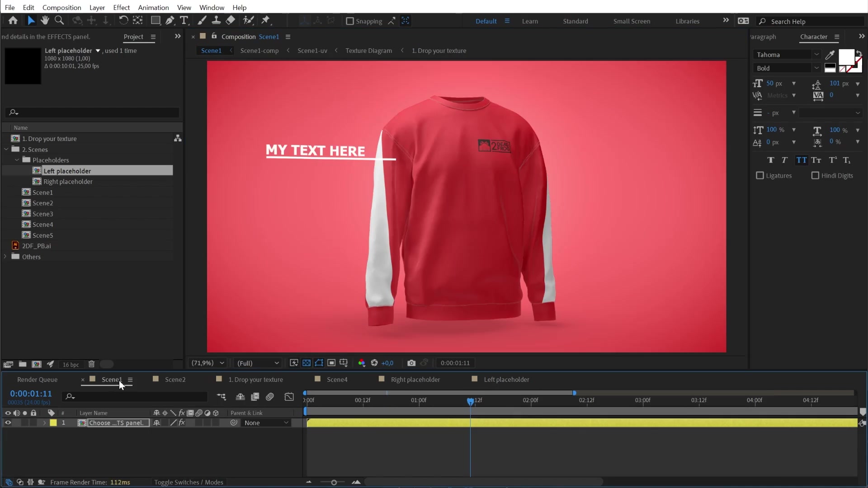Switch to the Scene2 timeline tab
This screenshot has width=868, height=488.
[175, 380]
